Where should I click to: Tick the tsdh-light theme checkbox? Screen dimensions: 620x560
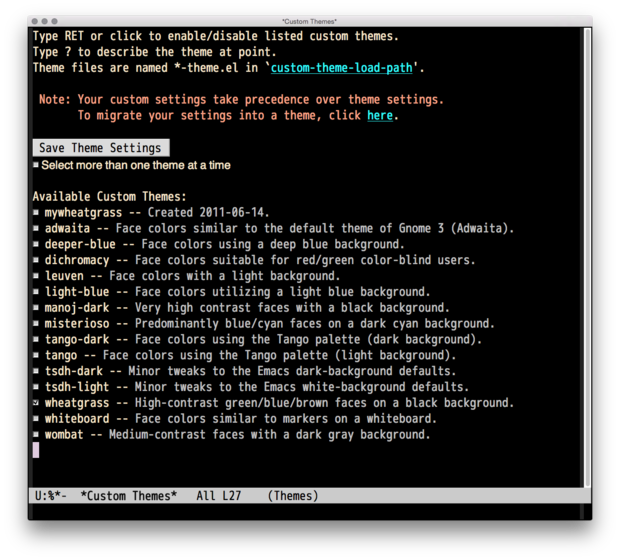pos(36,387)
